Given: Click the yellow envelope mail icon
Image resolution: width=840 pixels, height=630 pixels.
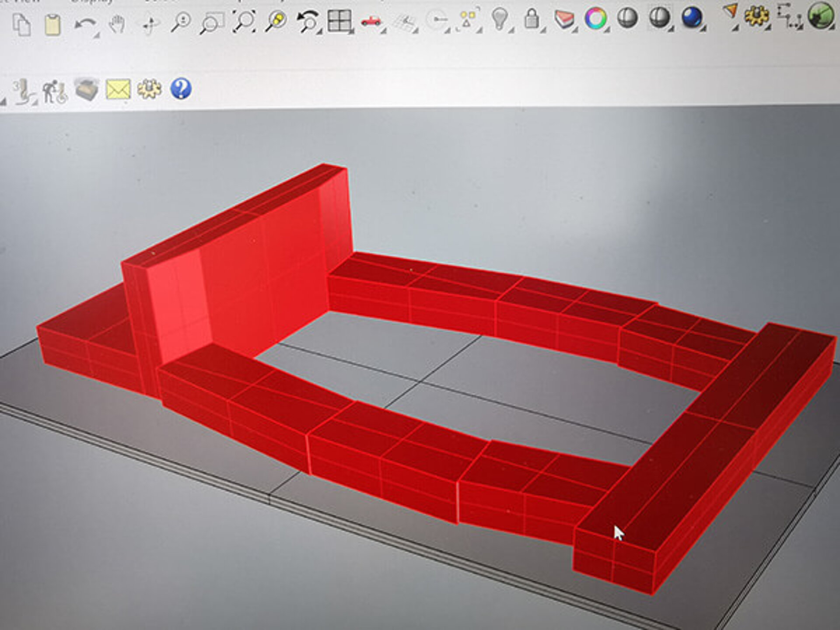Looking at the screenshot, I should pyautogui.click(x=118, y=89).
